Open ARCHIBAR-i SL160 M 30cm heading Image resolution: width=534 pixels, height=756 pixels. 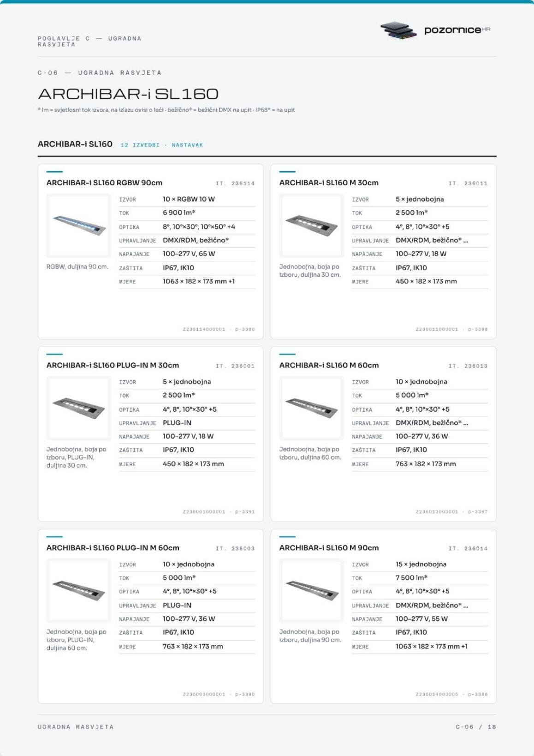(329, 183)
